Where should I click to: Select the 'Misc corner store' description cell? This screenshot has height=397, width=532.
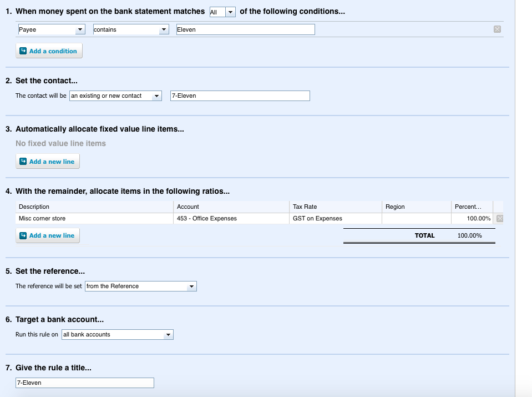click(94, 218)
